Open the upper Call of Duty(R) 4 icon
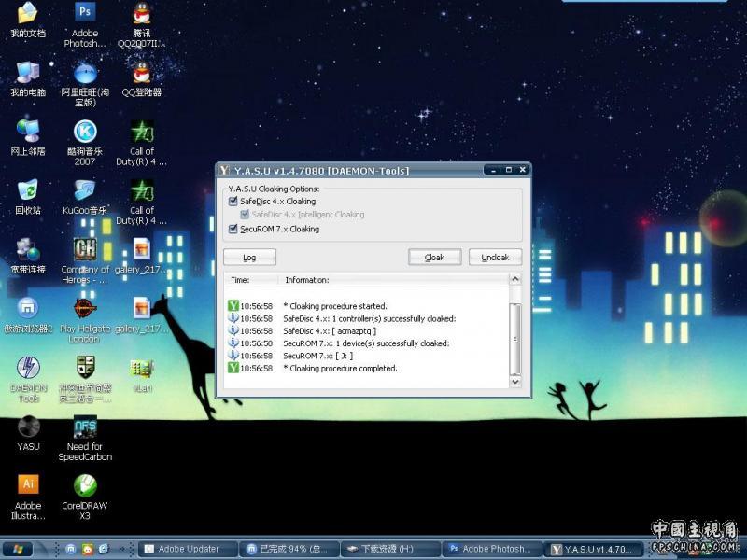Image resolution: width=747 pixels, height=560 pixels. pos(142,132)
